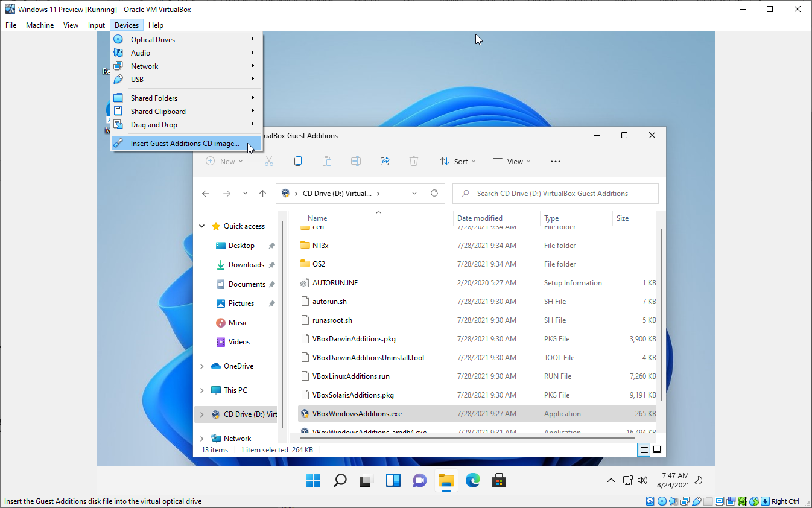Open Drag and Drop submenu

click(x=186, y=124)
